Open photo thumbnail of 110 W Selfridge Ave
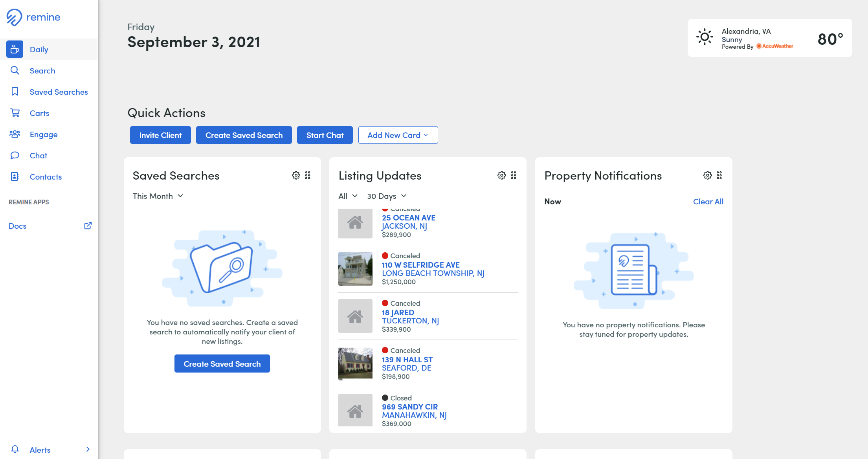 (x=355, y=269)
